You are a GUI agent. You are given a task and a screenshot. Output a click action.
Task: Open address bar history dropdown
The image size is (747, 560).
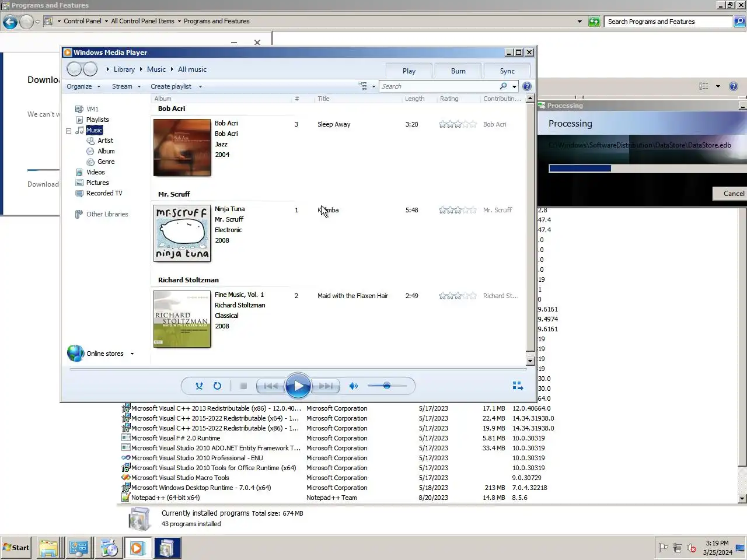pos(580,22)
